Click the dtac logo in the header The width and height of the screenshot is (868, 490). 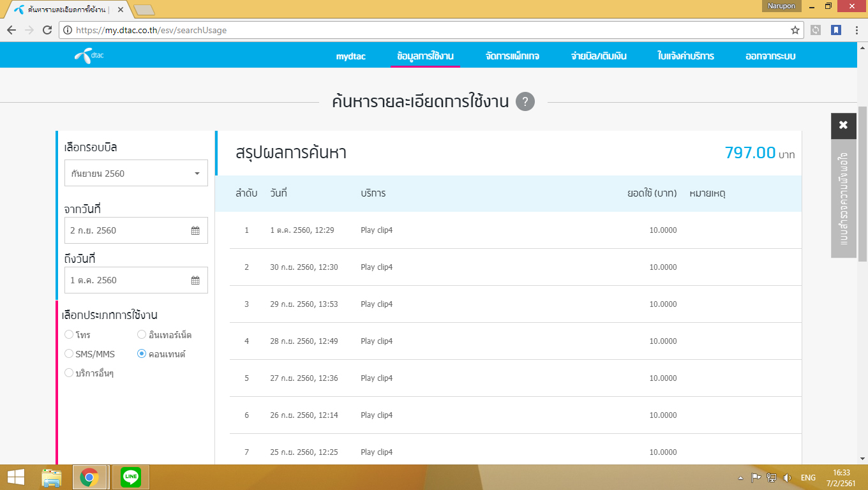point(89,56)
